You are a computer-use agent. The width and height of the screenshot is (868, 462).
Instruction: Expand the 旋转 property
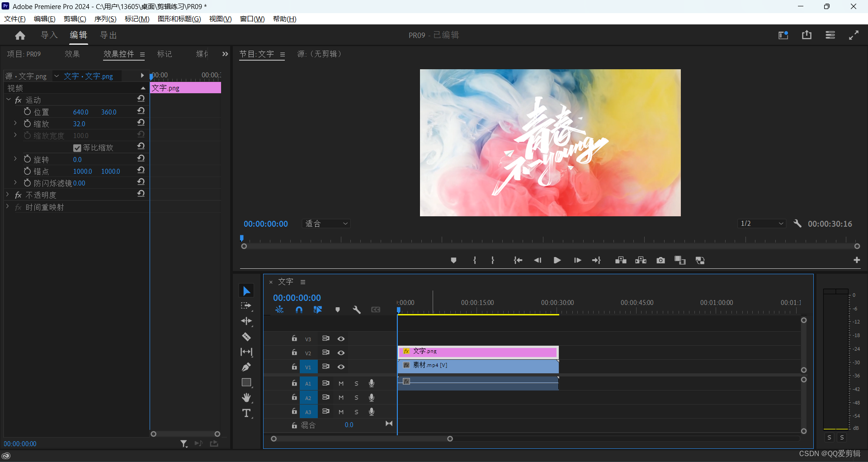15,159
